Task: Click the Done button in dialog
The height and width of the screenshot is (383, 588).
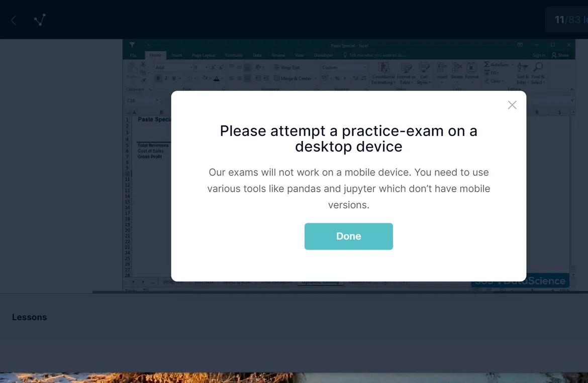Action: (x=348, y=236)
